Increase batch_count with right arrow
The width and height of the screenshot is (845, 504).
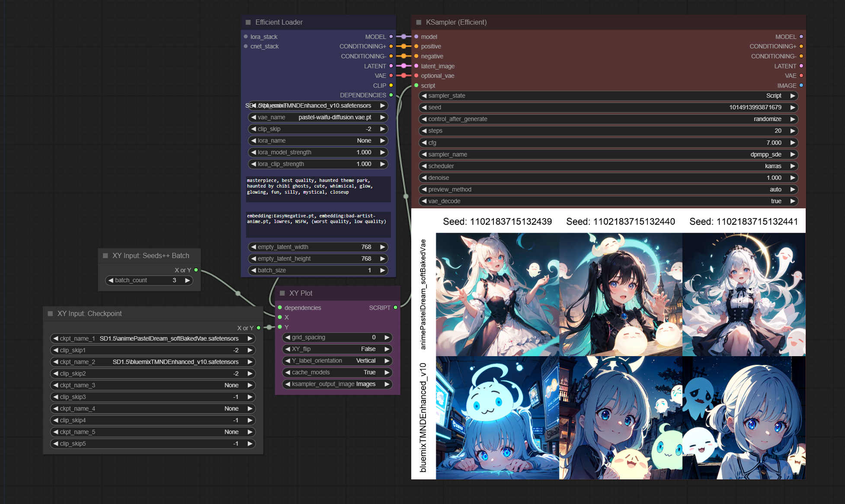[187, 280]
